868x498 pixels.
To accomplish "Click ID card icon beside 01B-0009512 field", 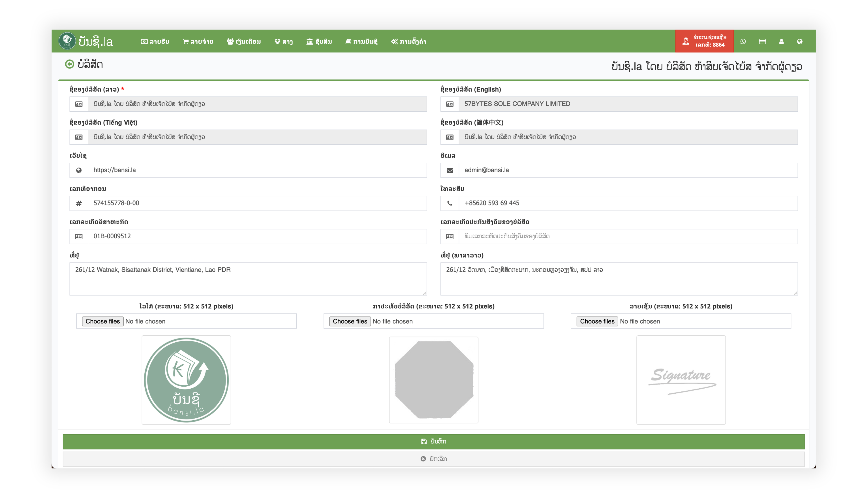I will (x=79, y=236).
